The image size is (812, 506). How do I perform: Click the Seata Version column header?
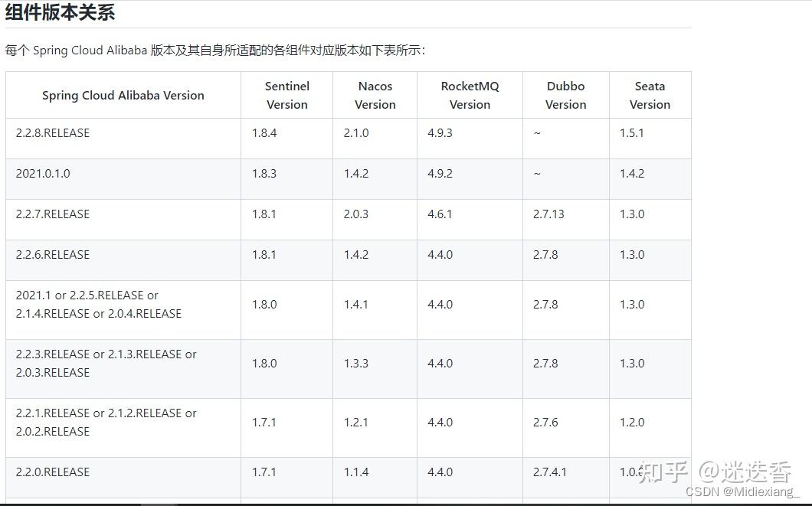(650, 96)
